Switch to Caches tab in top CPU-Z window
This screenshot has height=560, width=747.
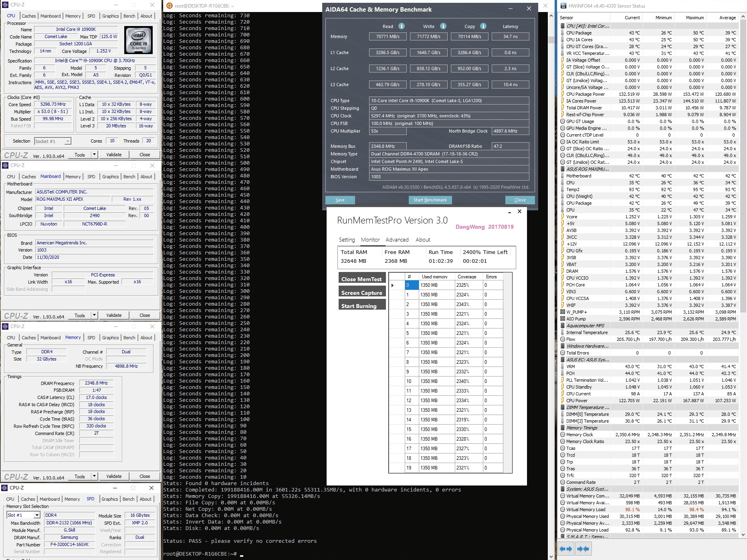28,16
